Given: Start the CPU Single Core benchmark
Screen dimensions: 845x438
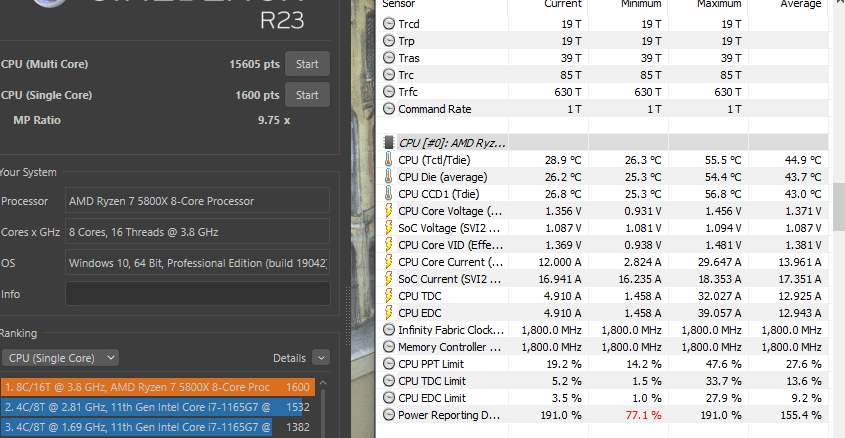Looking at the screenshot, I should 307,95.
